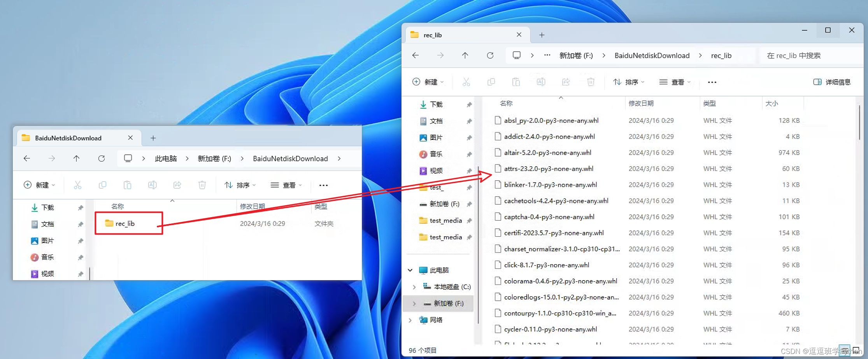Add new tab in rec_lib window
868x359 pixels.
coord(542,35)
